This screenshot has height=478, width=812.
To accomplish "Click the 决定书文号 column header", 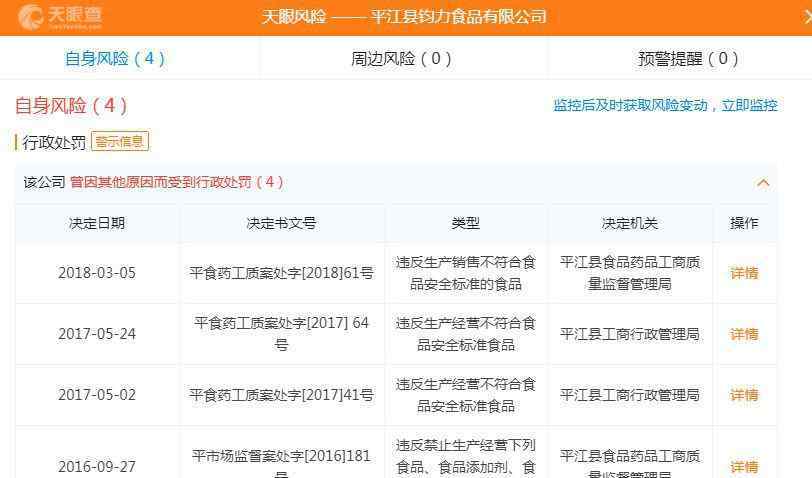I will pos(281,223).
